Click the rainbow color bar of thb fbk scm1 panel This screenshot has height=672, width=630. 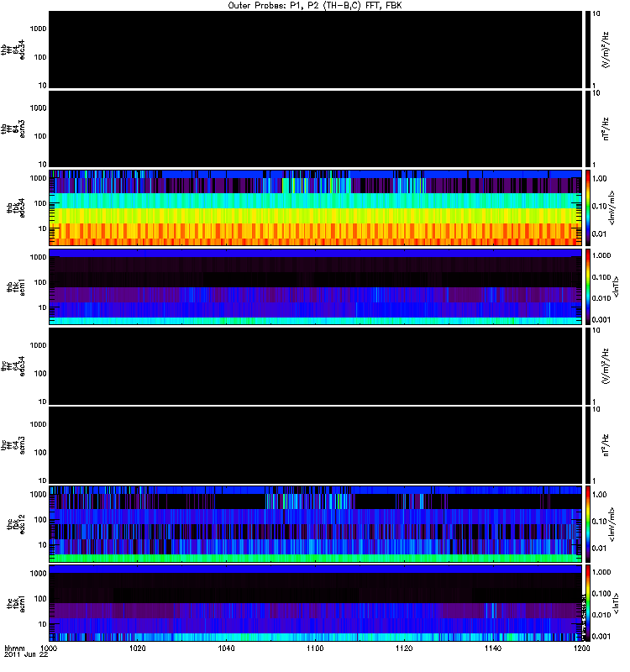588,286
